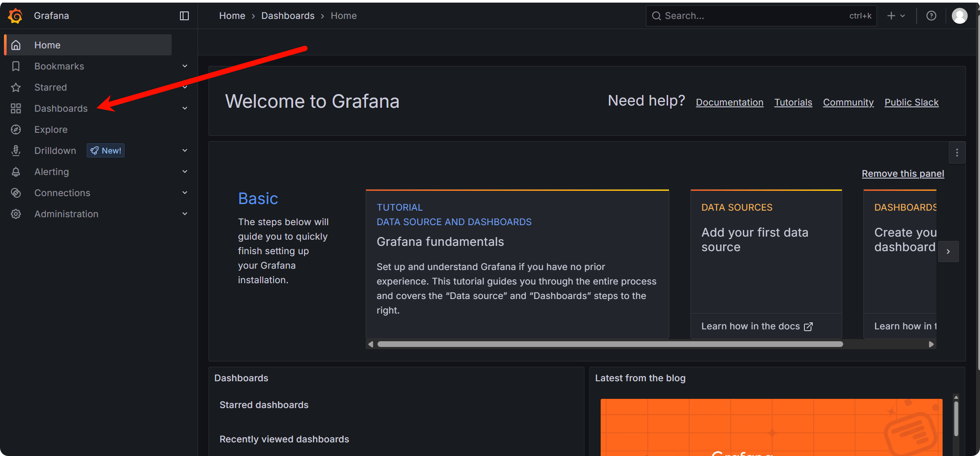Click the Connections icon in sidebar
980x456 pixels.
point(16,193)
